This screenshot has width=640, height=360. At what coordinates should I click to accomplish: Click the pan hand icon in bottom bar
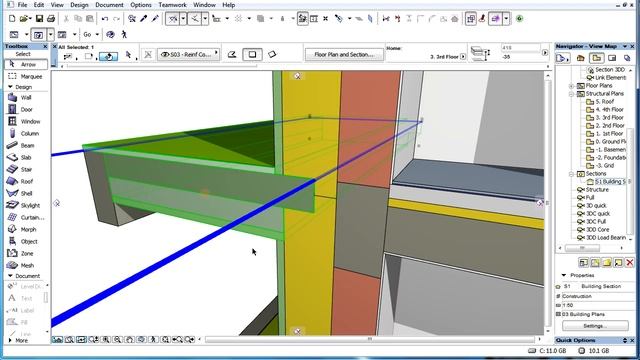point(129,340)
